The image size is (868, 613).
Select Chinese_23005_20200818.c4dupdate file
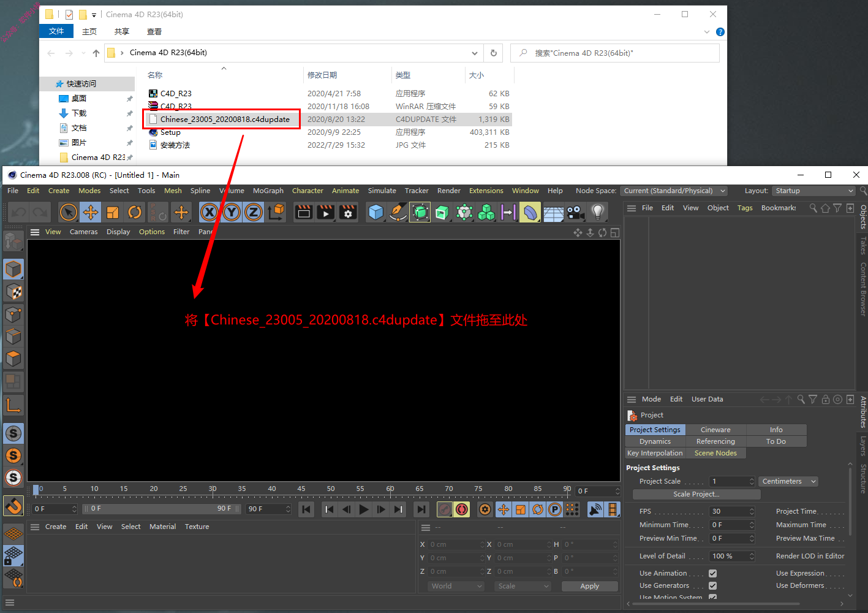225,120
